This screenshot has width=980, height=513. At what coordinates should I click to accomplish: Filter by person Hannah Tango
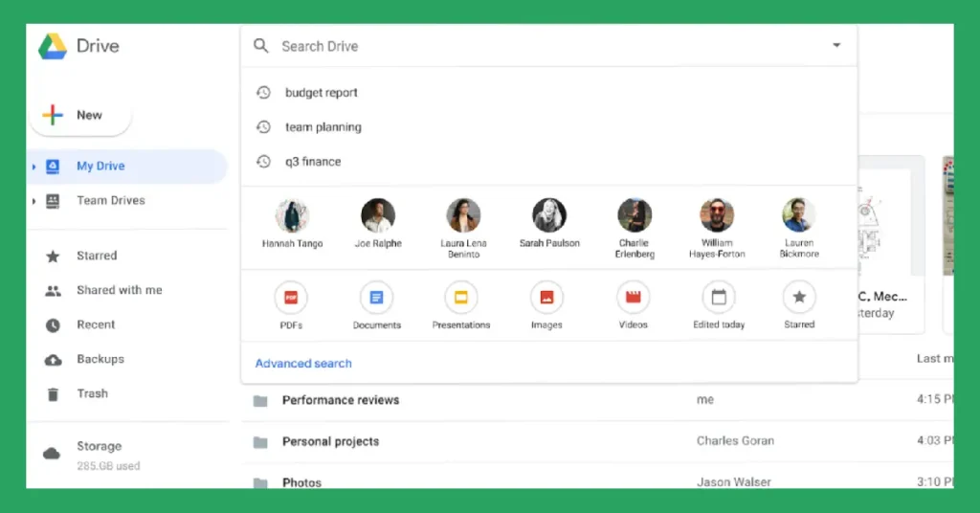tap(293, 224)
